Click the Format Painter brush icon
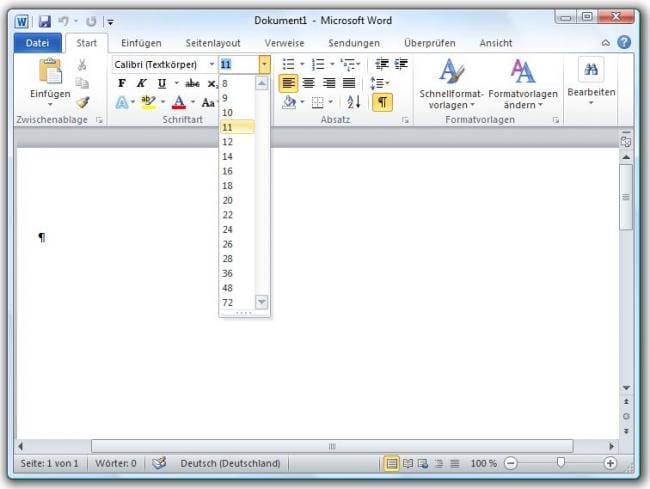This screenshot has height=489, width=650. pos(83,102)
